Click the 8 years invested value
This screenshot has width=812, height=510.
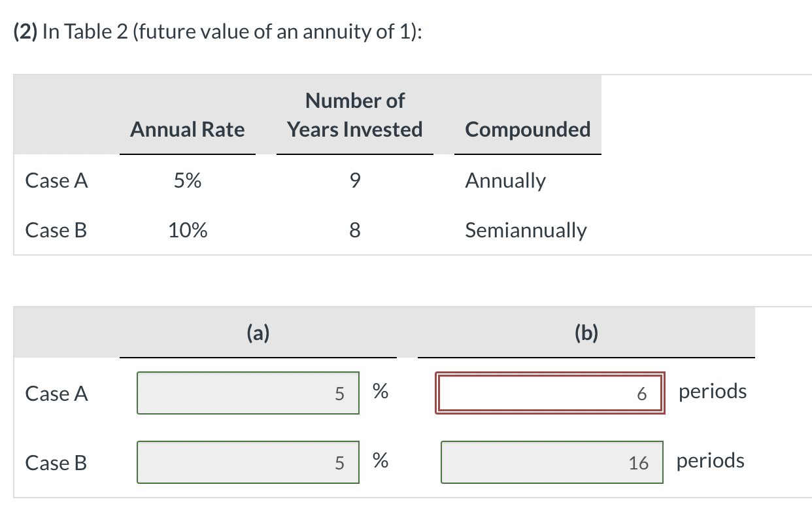tap(354, 230)
